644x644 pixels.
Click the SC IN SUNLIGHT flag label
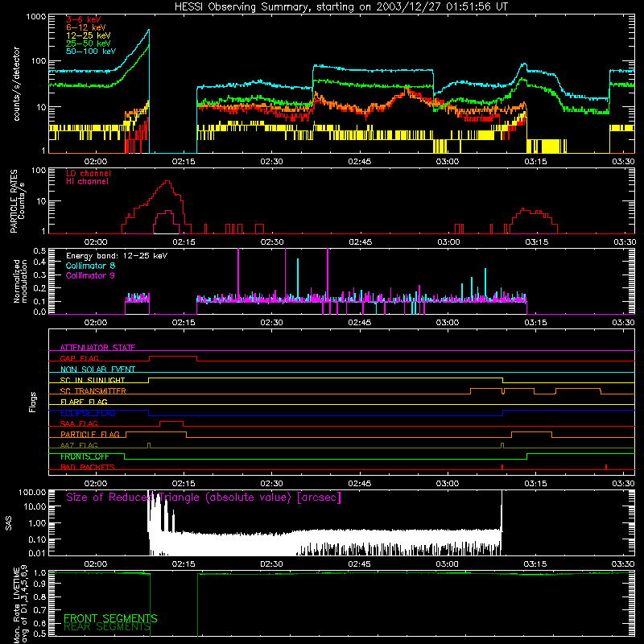point(93,380)
